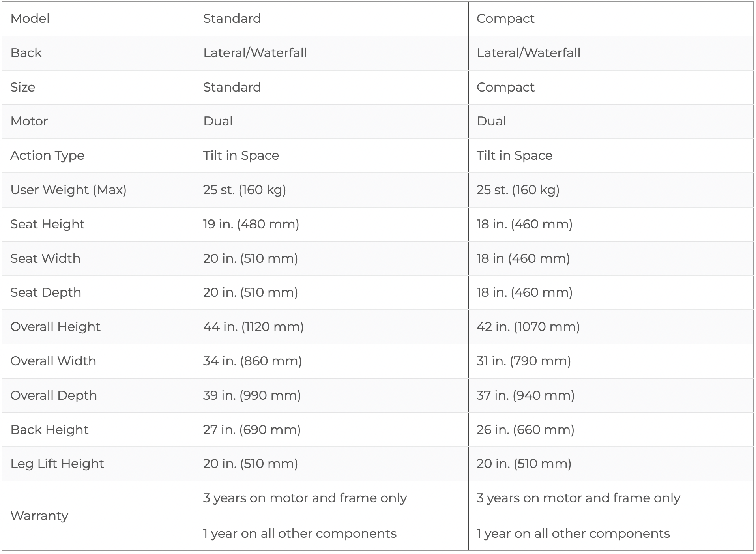Click Standard's Lateral/Waterfall back value
Screen dimensions: 756x554
click(255, 53)
